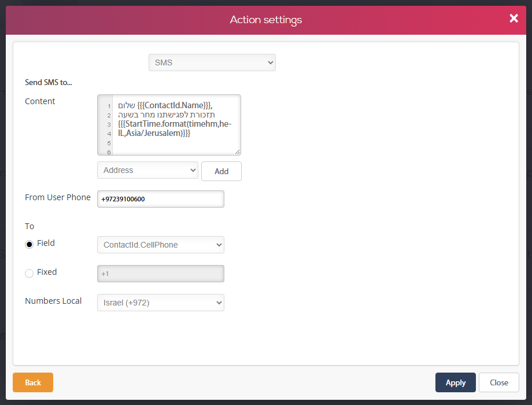This screenshot has height=405, width=532.
Task: Click the Fixed number input field
Action: pyautogui.click(x=161, y=274)
